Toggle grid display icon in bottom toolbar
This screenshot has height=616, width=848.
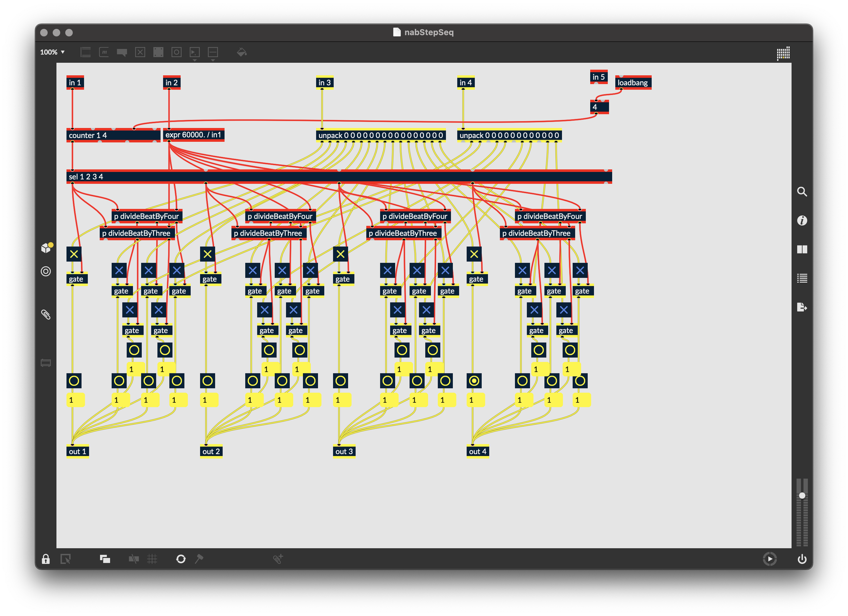(152, 559)
